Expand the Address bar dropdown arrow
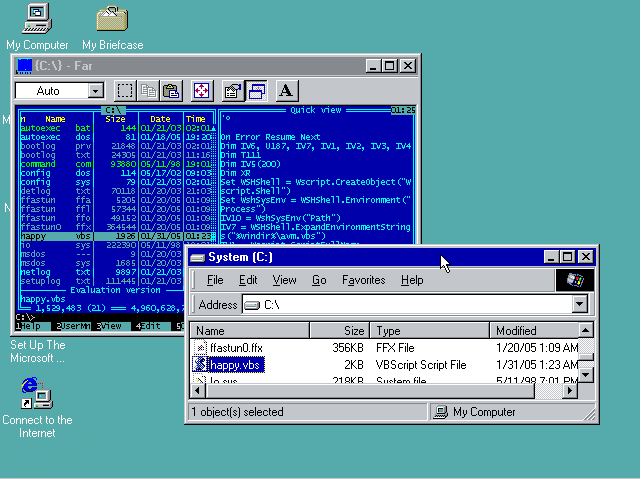Screen dimensions: 640x480 pyautogui.click(x=579, y=304)
